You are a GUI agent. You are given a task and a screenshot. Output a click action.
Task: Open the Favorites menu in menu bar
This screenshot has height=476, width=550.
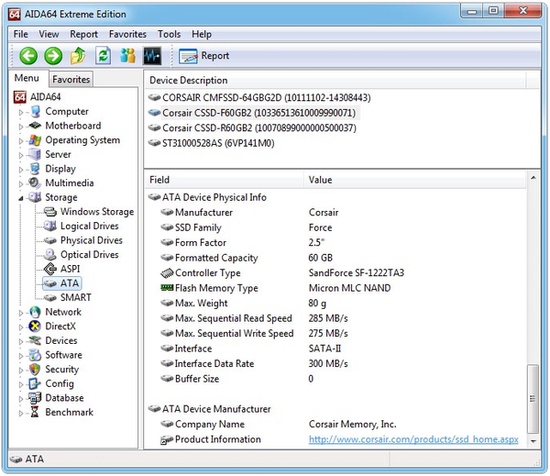tap(128, 34)
